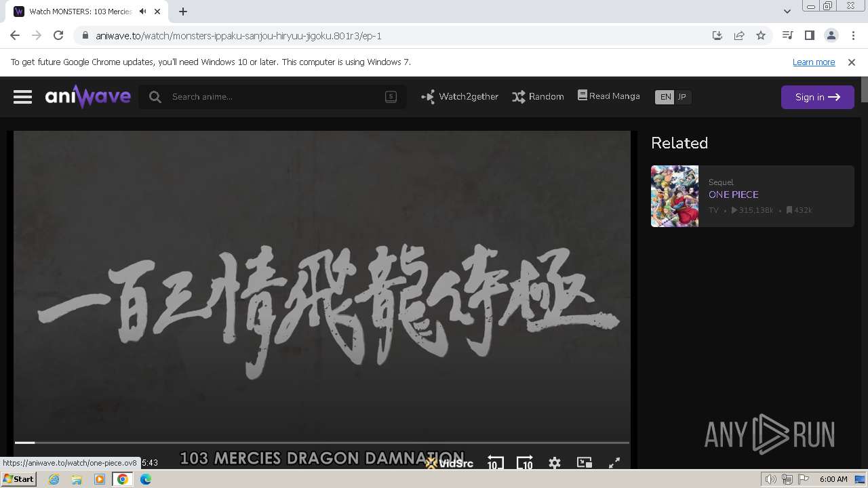Click the Related heading

click(679, 143)
